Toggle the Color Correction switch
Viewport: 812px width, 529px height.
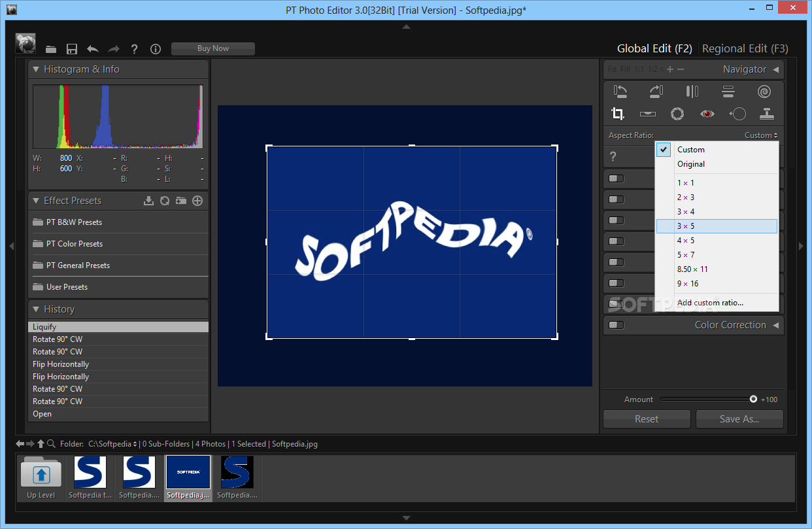616,325
